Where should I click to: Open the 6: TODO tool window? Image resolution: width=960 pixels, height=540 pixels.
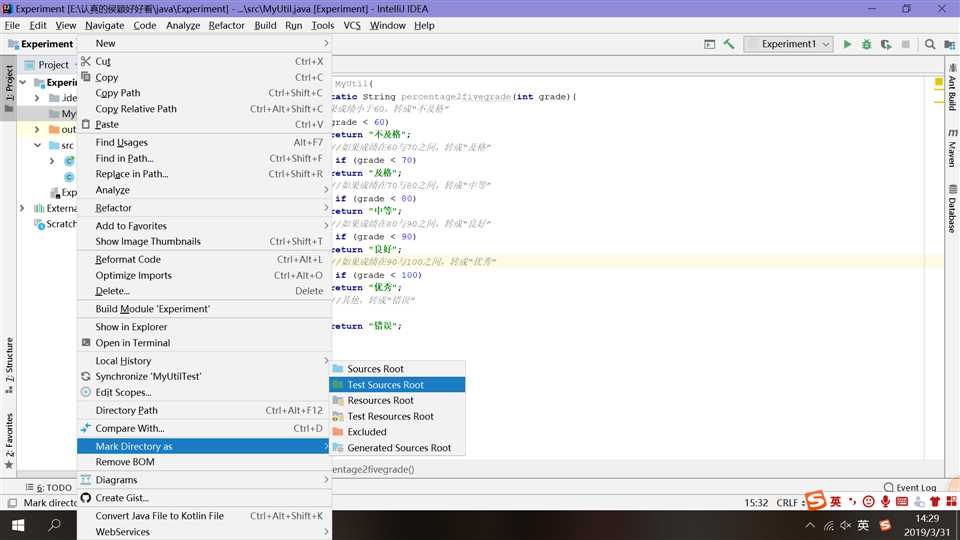(x=49, y=487)
